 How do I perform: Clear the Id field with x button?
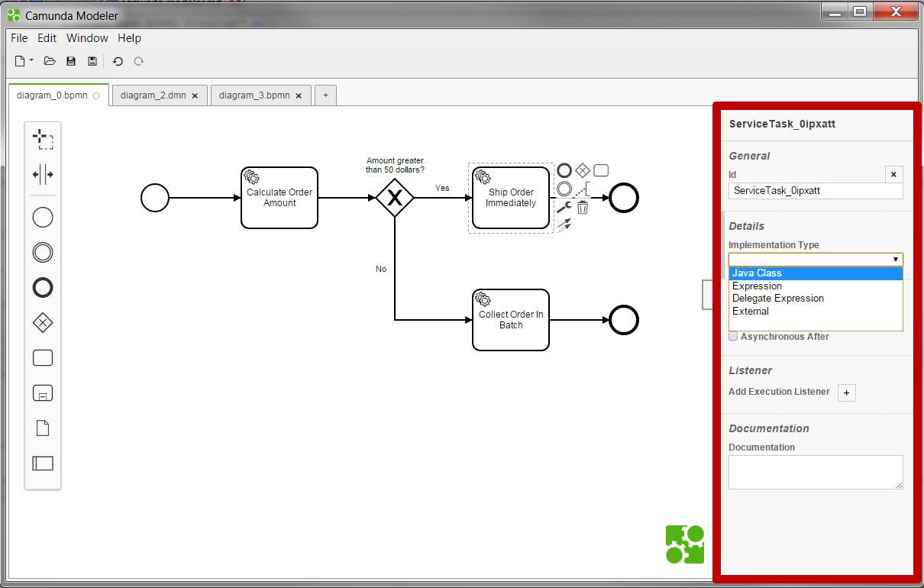point(893,174)
